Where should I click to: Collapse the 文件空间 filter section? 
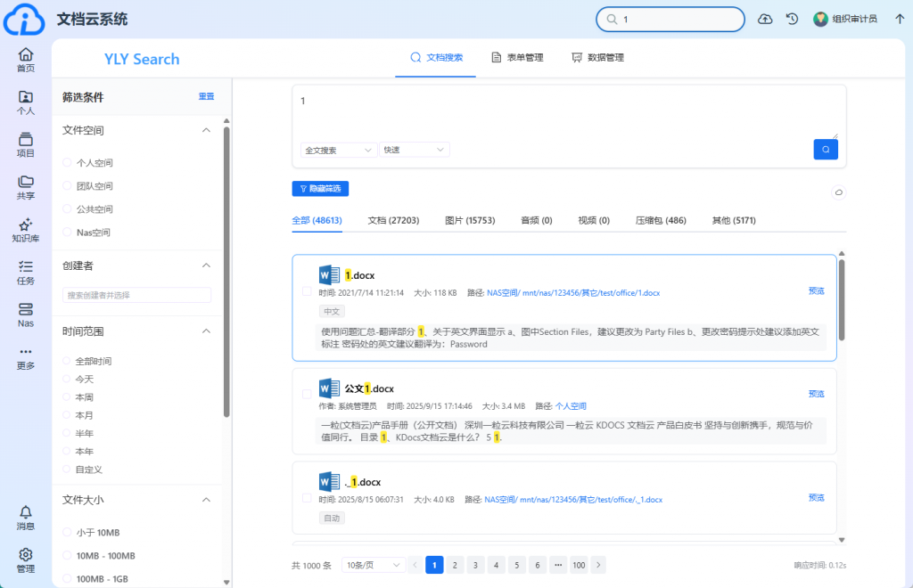[206, 130]
